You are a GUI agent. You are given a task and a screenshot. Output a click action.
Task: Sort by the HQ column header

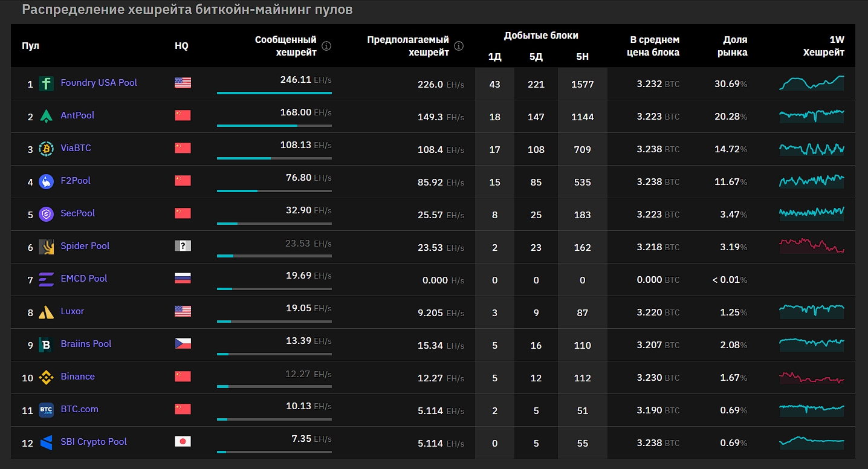(181, 46)
